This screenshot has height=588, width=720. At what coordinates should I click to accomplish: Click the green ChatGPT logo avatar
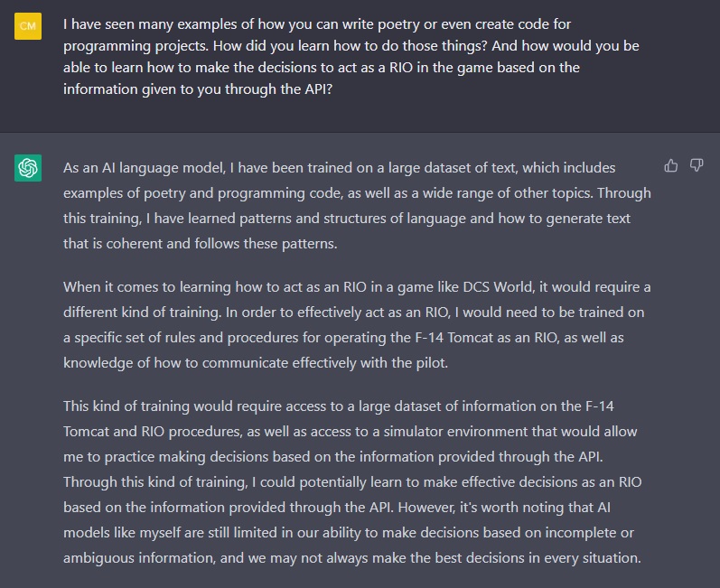point(28,168)
